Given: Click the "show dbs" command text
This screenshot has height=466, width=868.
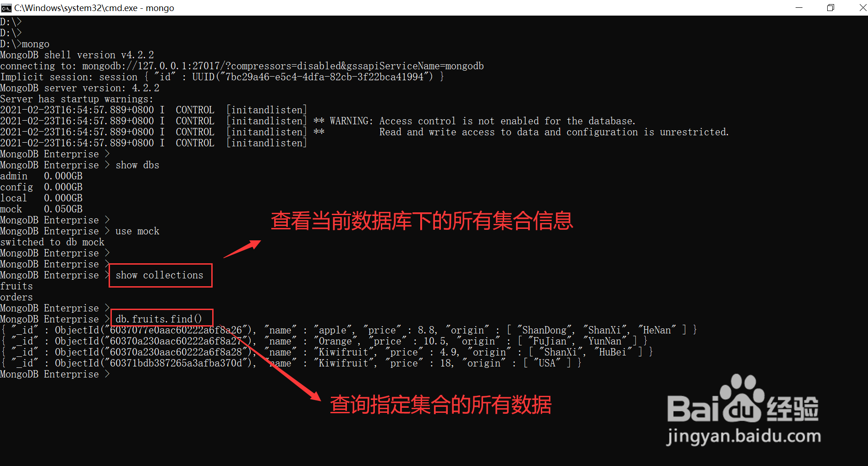Looking at the screenshot, I should tap(137, 165).
